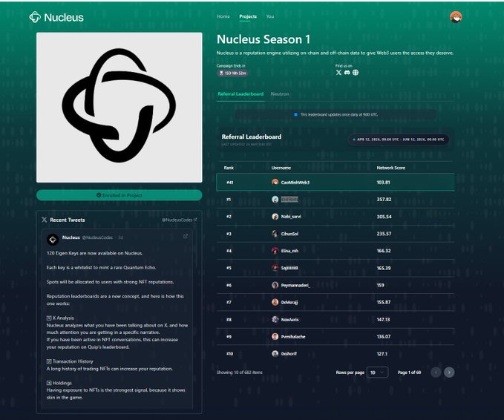
Task: Open the You navigation item
Action: 270,16
